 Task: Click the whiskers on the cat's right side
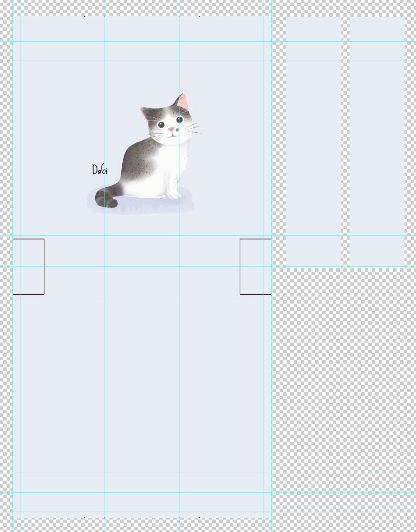194,129
